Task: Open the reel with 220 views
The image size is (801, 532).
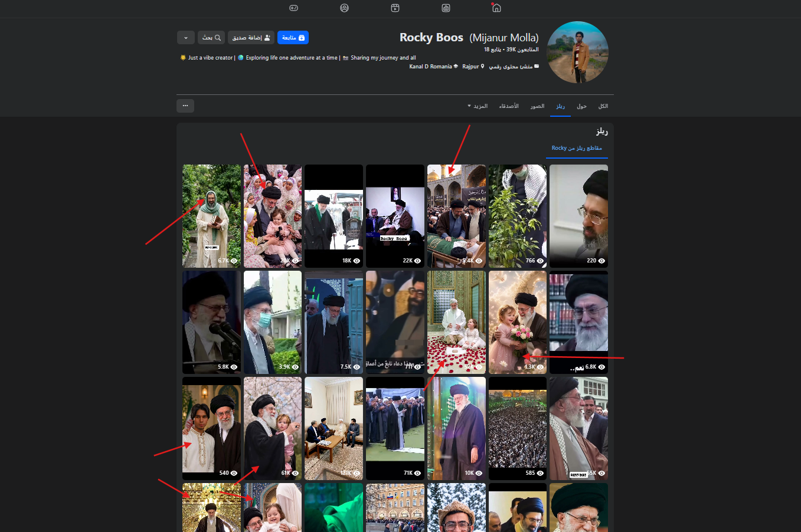Action: [578, 216]
